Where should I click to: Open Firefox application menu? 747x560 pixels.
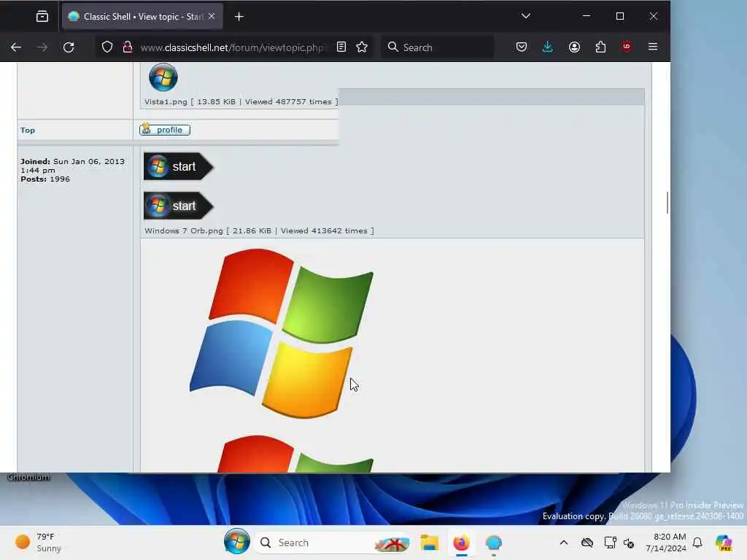click(653, 47)
